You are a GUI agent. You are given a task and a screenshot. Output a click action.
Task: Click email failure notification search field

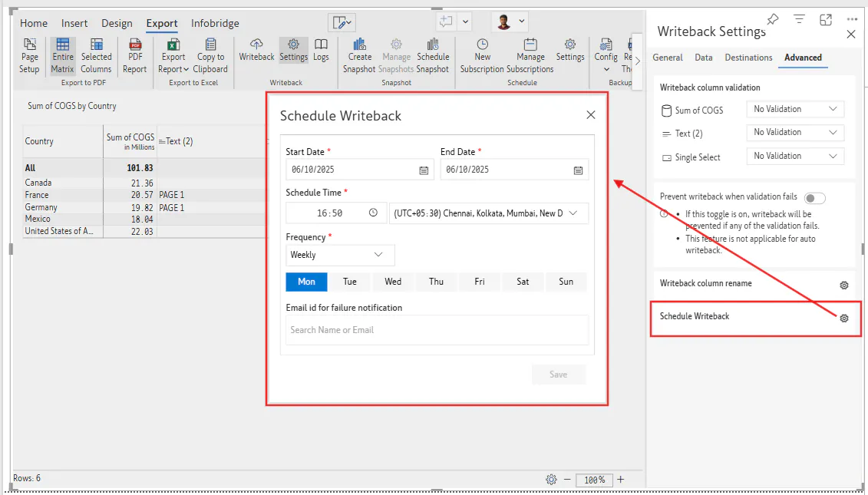coord(437,330)
